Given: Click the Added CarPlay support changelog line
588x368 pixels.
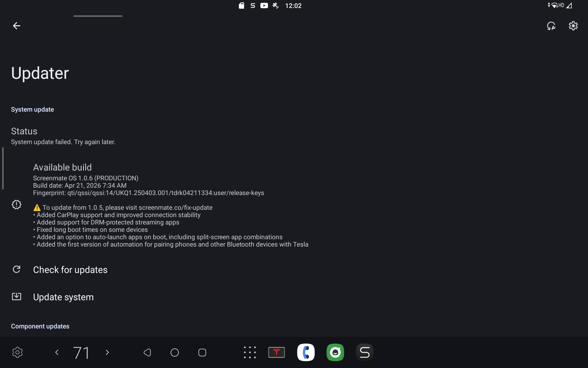Looking at the screenshot, I should (117, 215).
